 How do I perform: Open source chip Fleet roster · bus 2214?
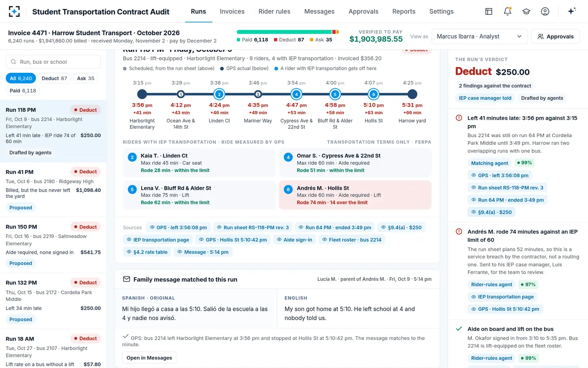352,240
